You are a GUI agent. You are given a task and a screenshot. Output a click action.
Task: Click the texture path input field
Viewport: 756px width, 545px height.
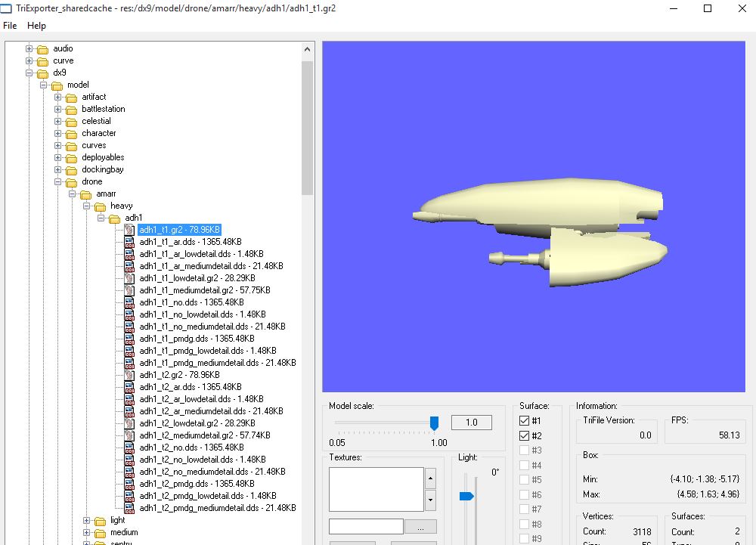[366, 526]
